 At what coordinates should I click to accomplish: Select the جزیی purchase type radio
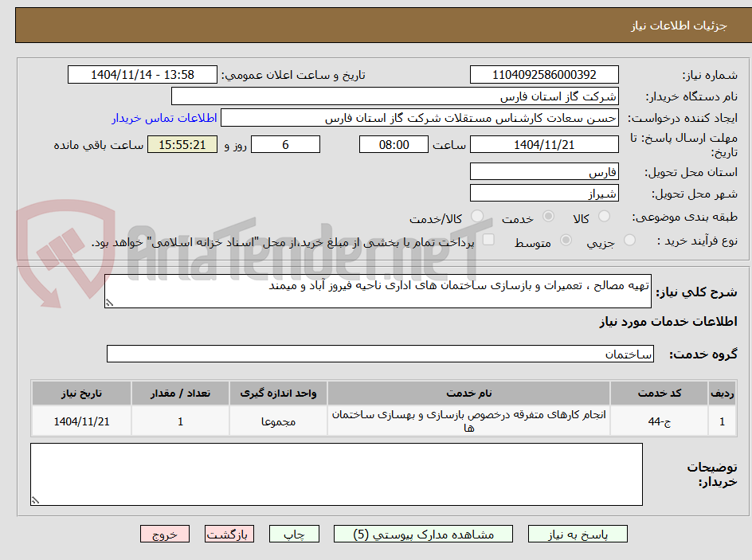tap(629, 241)
